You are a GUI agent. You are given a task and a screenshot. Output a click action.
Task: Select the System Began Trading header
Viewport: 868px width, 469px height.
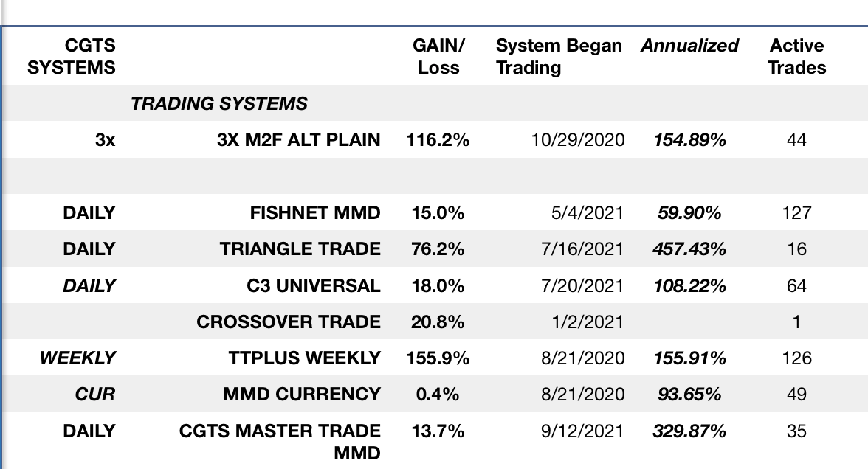[x=559, y=57]
